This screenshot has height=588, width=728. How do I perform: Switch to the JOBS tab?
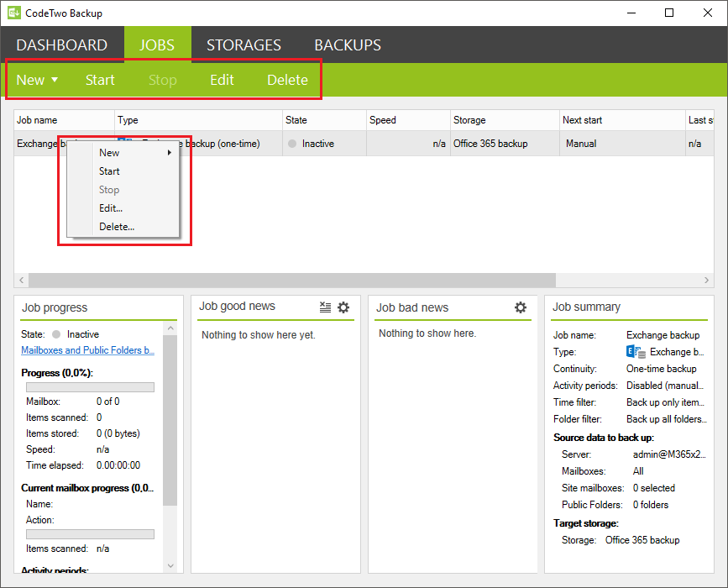[x=157, y=45]
